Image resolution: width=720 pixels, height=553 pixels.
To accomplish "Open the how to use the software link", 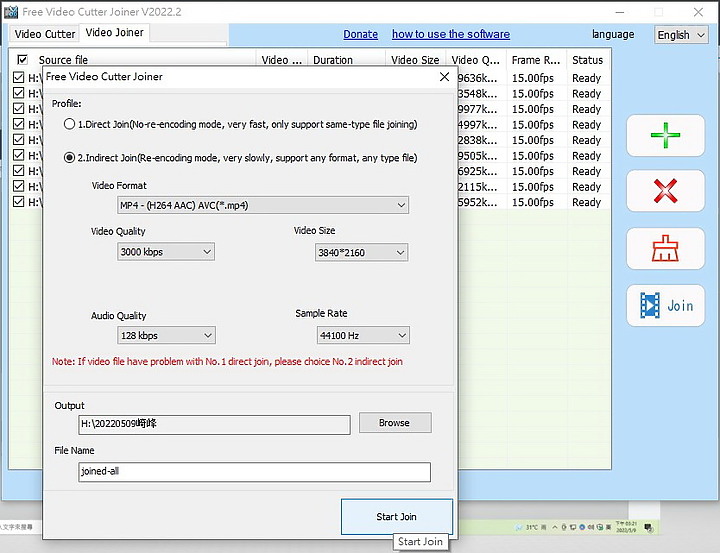I will [450, 34].
